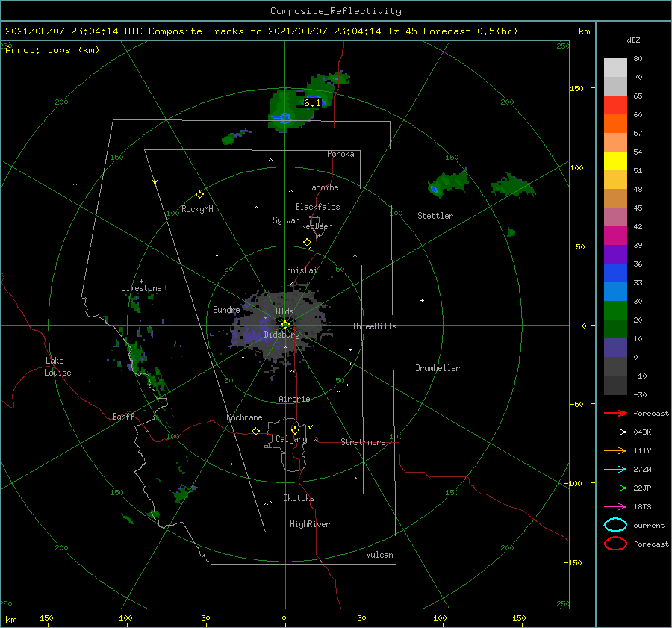672x628 pixels.
Task: Select the cyan 27ZW arrow legend icon
Action: click(615, 470)
